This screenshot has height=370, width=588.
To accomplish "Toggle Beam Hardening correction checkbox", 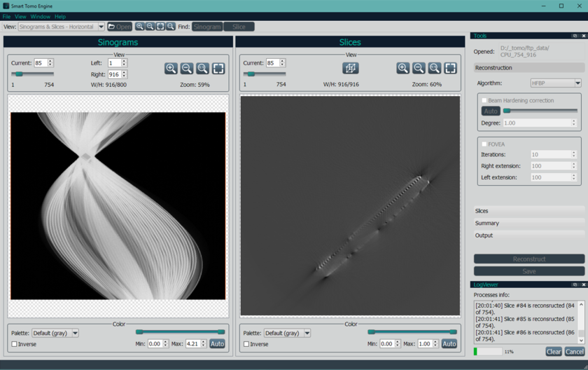I will click(484, 100).
